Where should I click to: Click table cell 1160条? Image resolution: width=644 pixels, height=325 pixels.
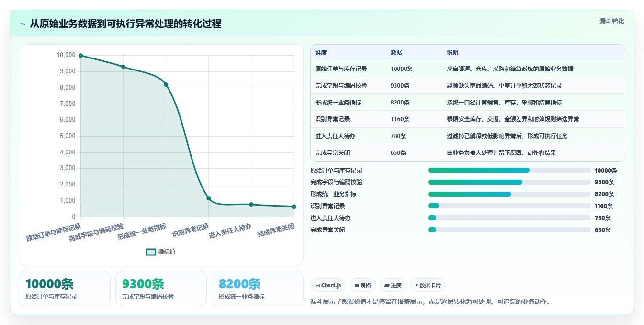[x=400, y=119]
